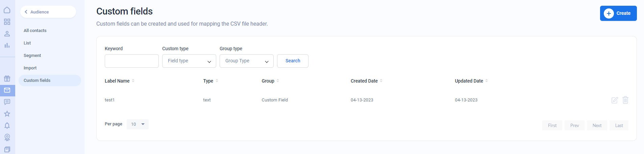Focus the Keyword input field
The width and height of the screenshot is (644, 154).
[132, 61]
